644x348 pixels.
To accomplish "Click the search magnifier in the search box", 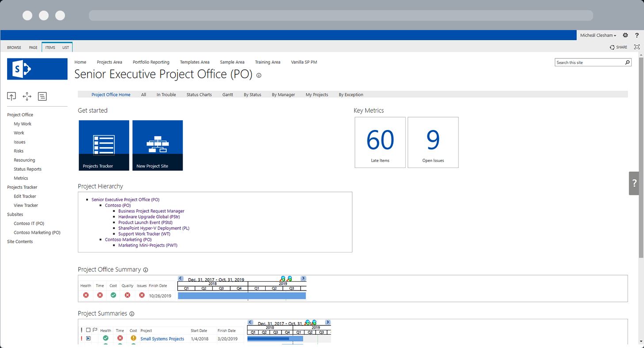I will [628, 62].
